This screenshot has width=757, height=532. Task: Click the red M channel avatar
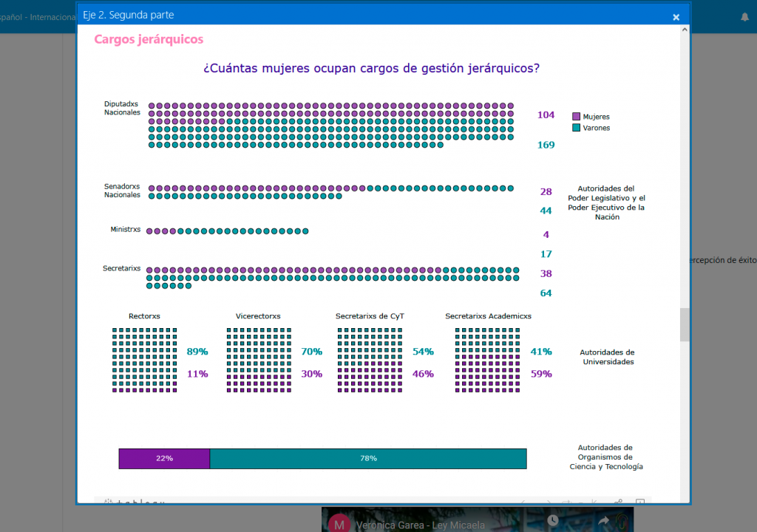click(x=339, y=524)
